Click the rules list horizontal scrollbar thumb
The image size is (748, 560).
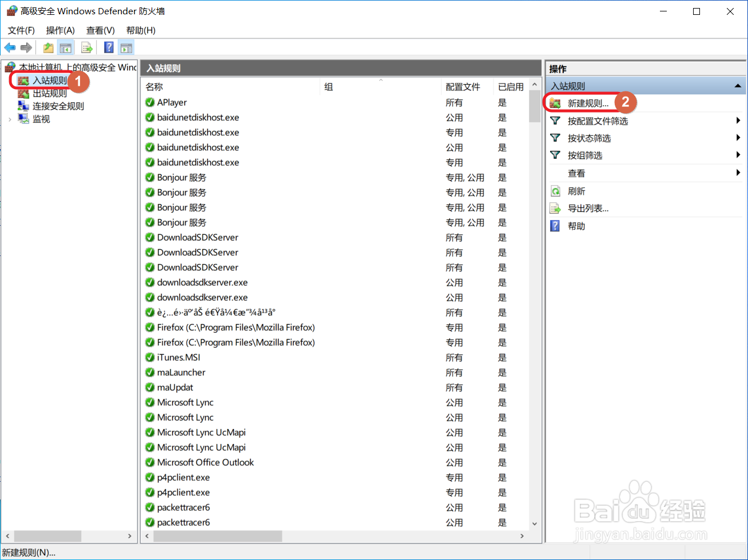[218, 536]
